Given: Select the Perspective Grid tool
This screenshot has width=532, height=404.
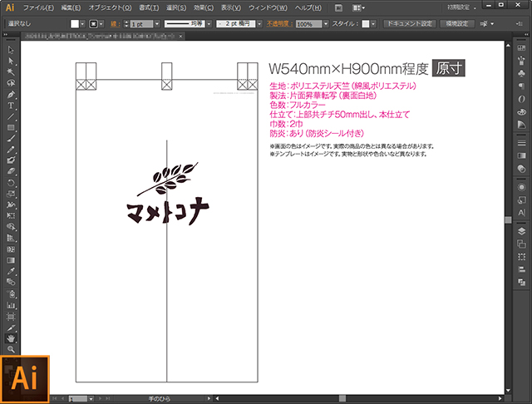Looking at the screenshot, I should click(11, 238).
